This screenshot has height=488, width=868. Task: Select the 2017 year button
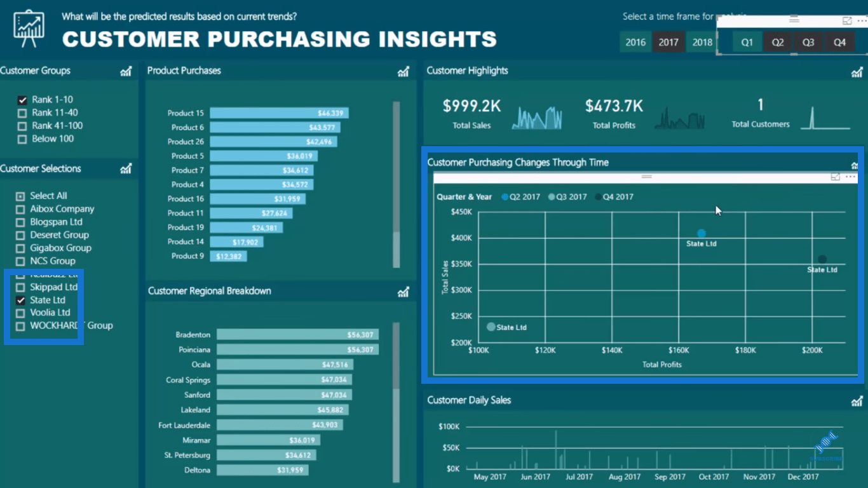pyautogui.click(x=668, y=42)
